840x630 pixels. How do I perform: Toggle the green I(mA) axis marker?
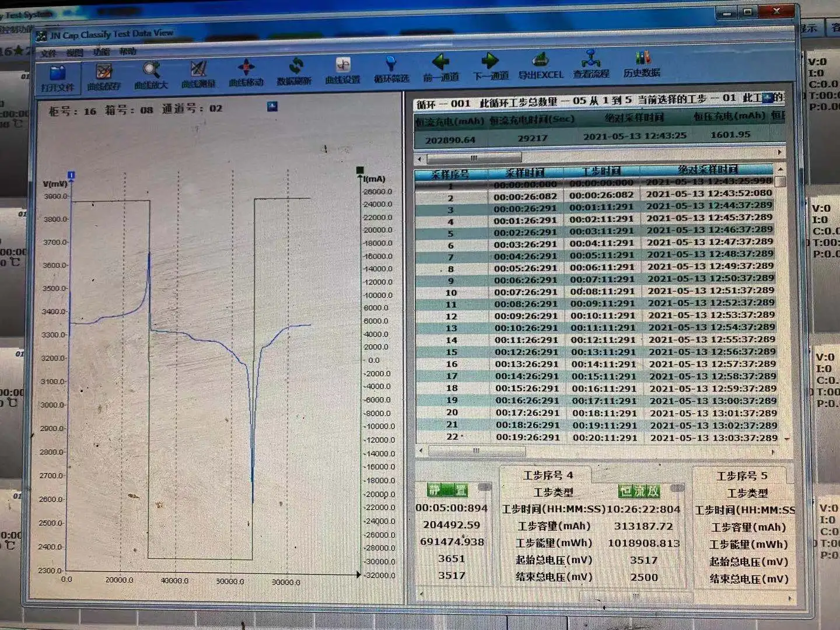360,170
